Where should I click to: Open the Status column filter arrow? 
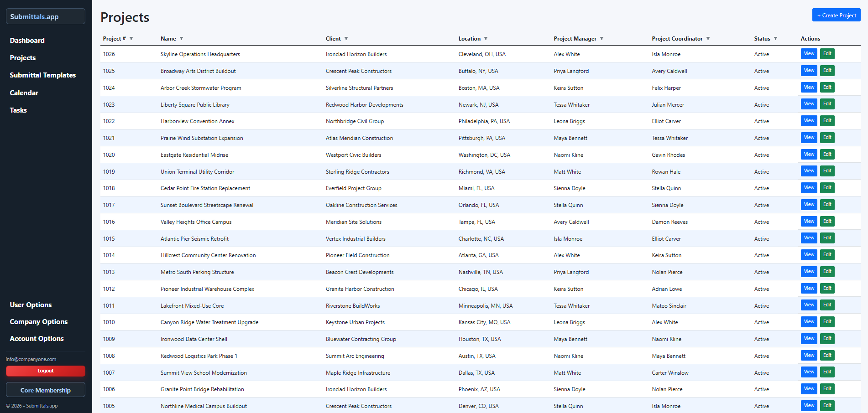tap(775, 39)
